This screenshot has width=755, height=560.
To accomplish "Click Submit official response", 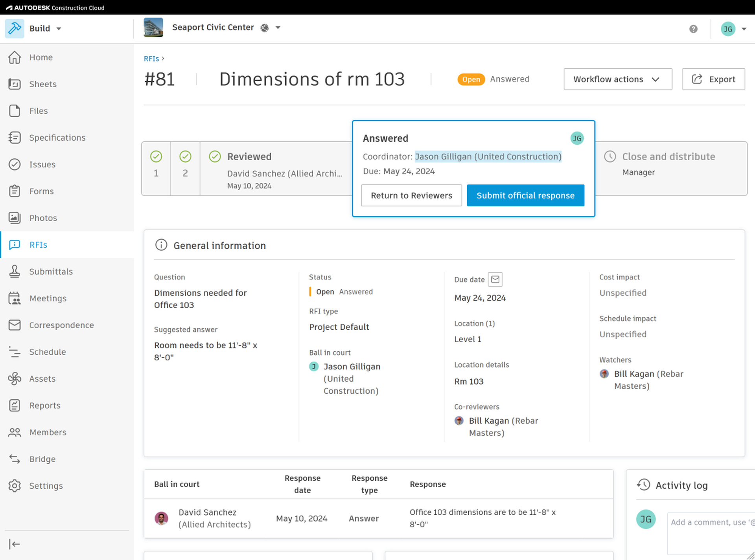I will click(x=525, y=195).
